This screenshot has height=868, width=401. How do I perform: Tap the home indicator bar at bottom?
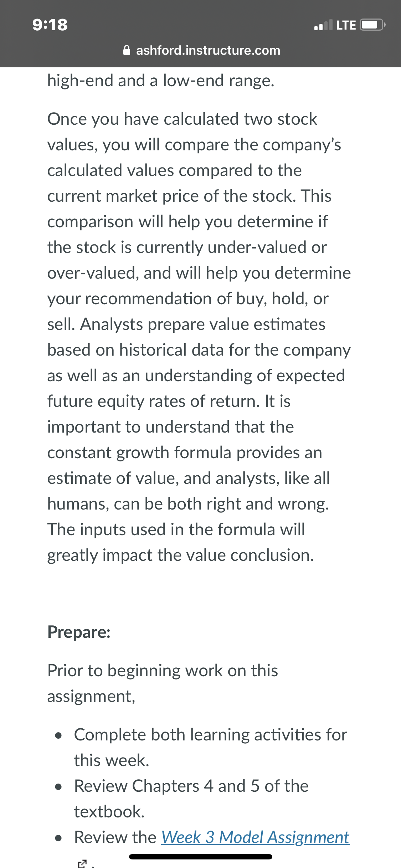[201, 857]
